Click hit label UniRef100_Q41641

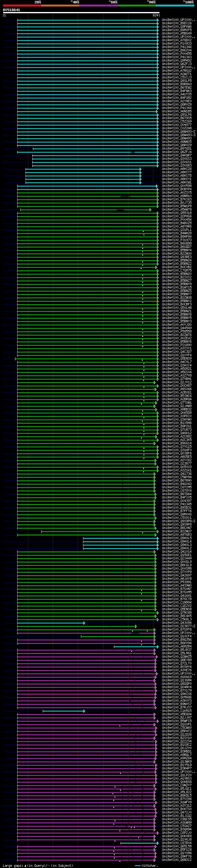point(177,596)
